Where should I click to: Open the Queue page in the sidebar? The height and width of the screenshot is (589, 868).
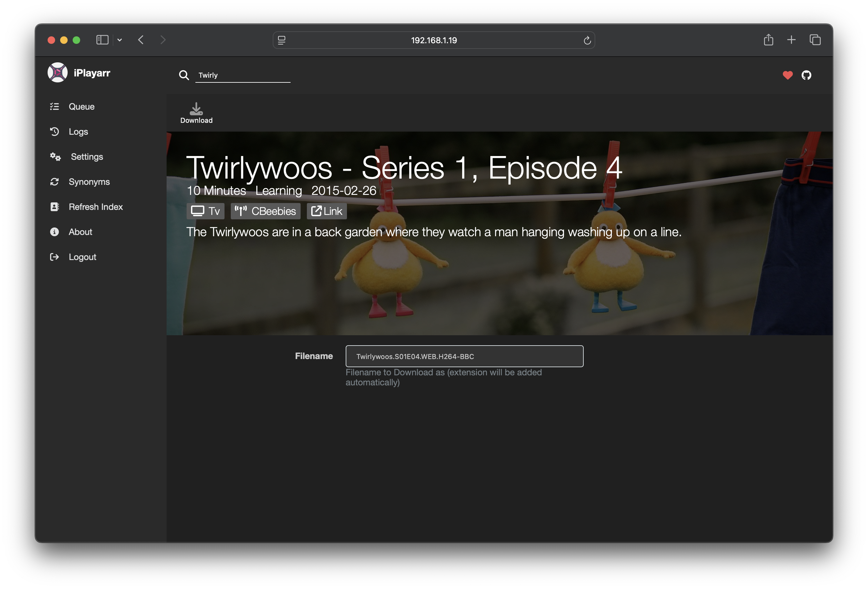[81, 107]
